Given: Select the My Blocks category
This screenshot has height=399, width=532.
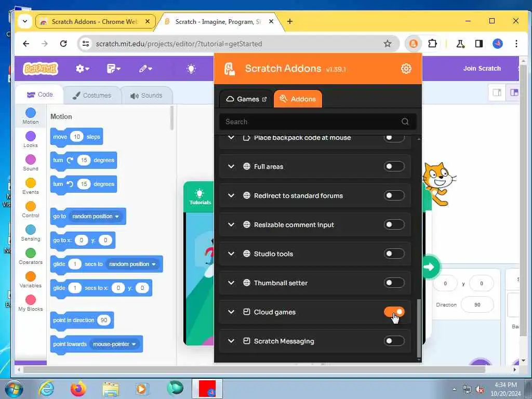Looking at the screenshot, I should pos(31,303).
